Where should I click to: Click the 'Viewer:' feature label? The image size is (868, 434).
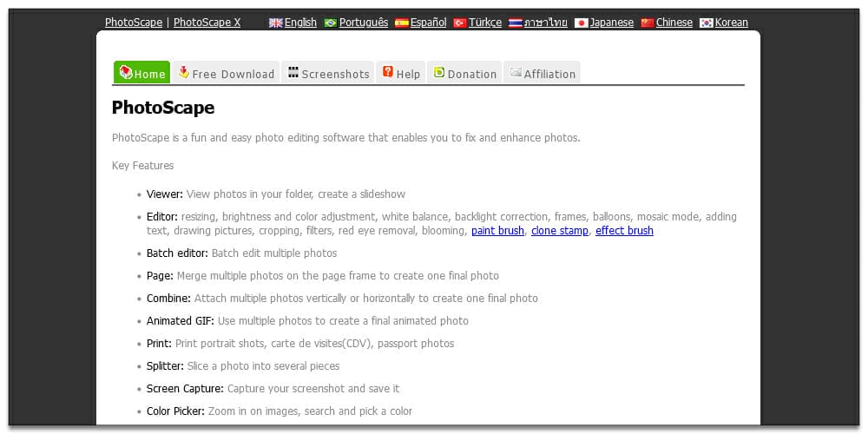[165, 194]
